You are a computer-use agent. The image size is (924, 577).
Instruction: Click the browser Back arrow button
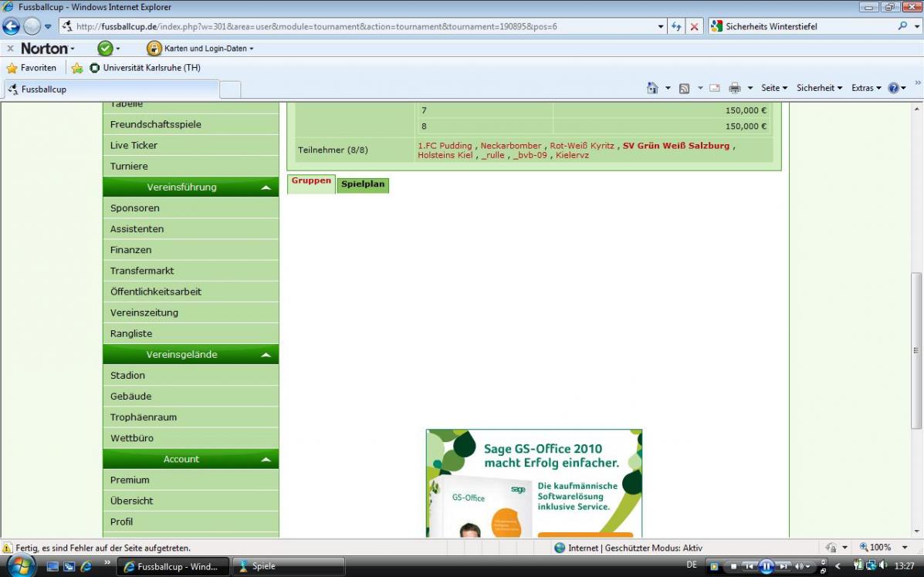coord(11,26)
